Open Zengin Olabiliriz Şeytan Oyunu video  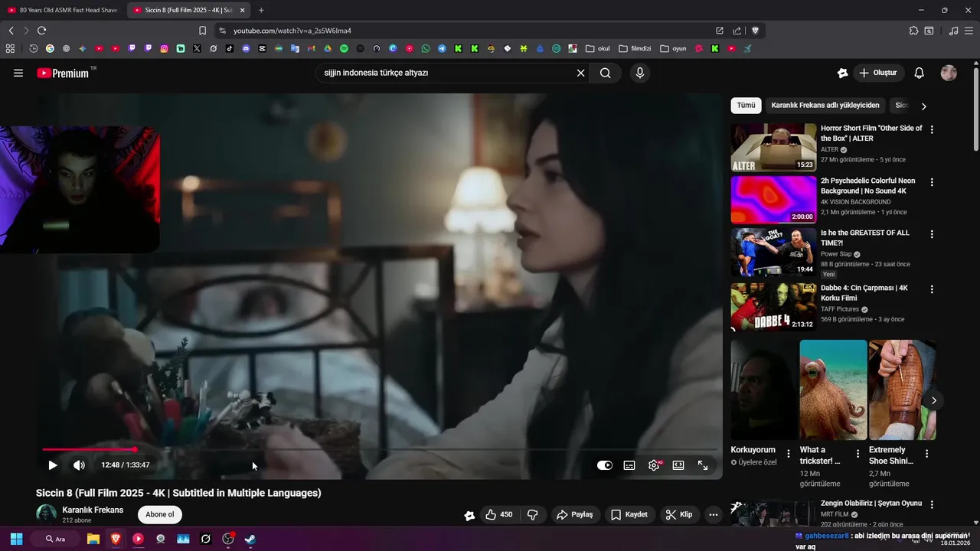coord(871,504)
